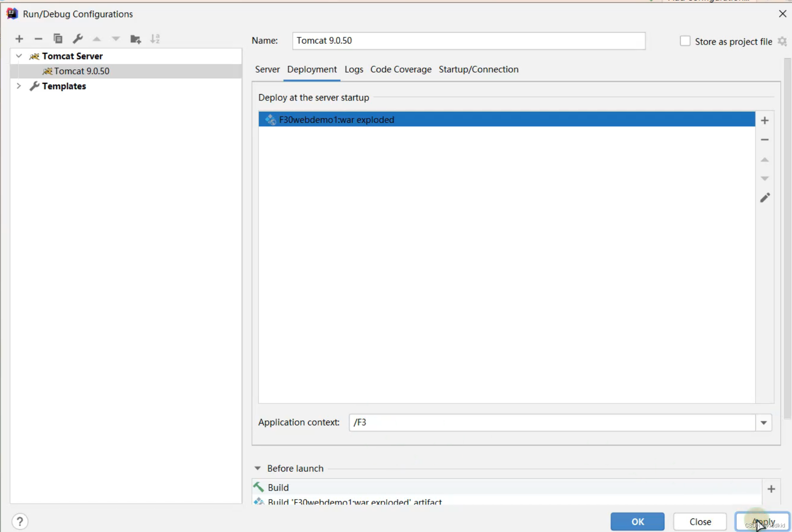Enable Store as project file checkbox
Image resolution: width=792 pixels, height=532 pixels.
[x=685, y=41]
